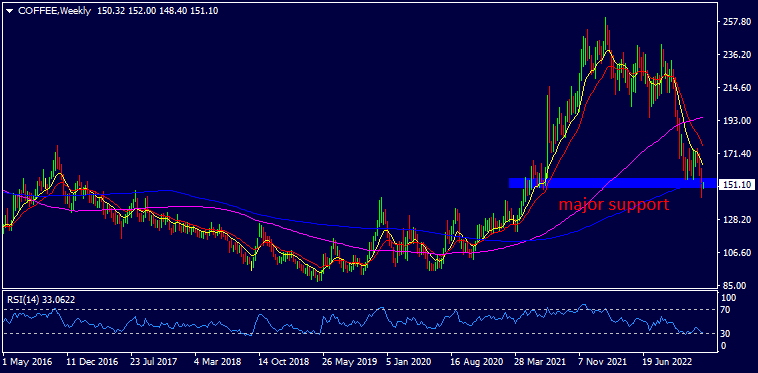The height and width of the screenshot is (373, 758).
Task: Click the 14 Oct 2018 date label
Action: (x=284, y=361)
